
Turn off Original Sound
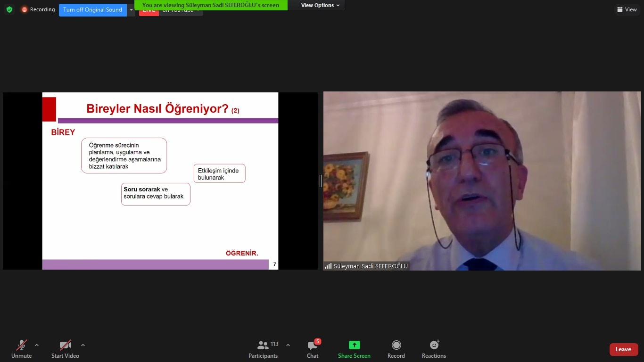[92, 10]
